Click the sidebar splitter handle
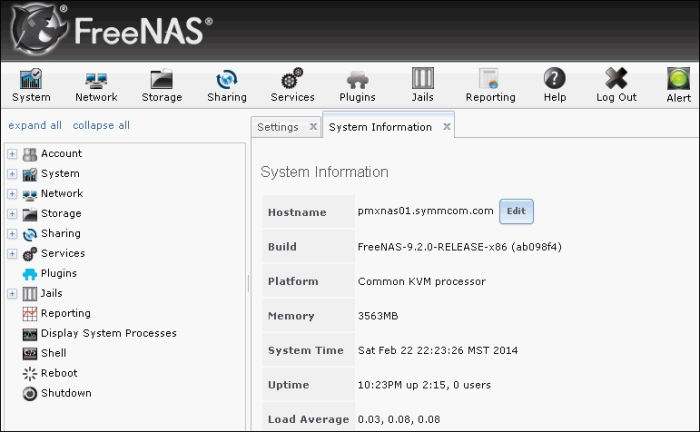 pos(248,283)
